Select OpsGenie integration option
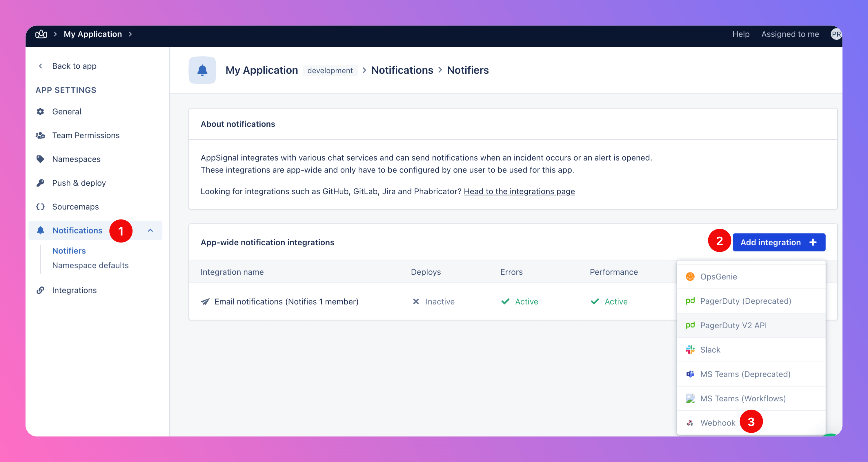Screen dimensions: 868x462 click(x=718, y=277)
